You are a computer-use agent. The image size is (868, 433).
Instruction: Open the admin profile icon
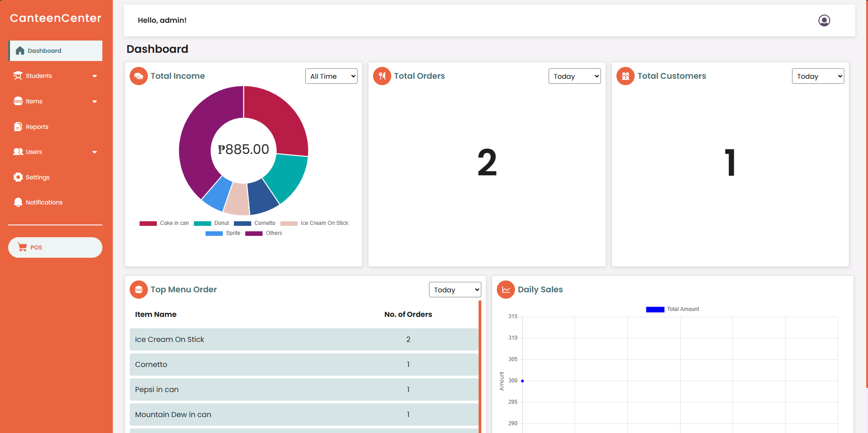coord(824,20)
